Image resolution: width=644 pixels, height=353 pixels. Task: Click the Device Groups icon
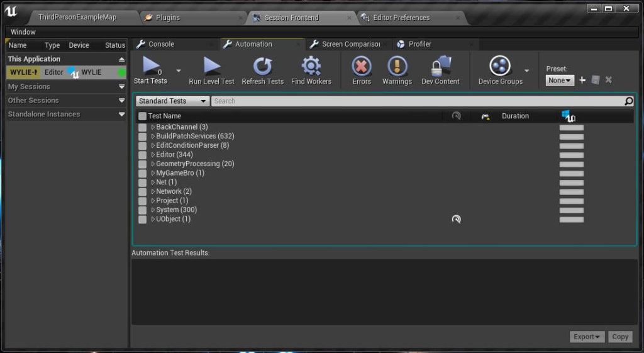(x=500, y=65)
